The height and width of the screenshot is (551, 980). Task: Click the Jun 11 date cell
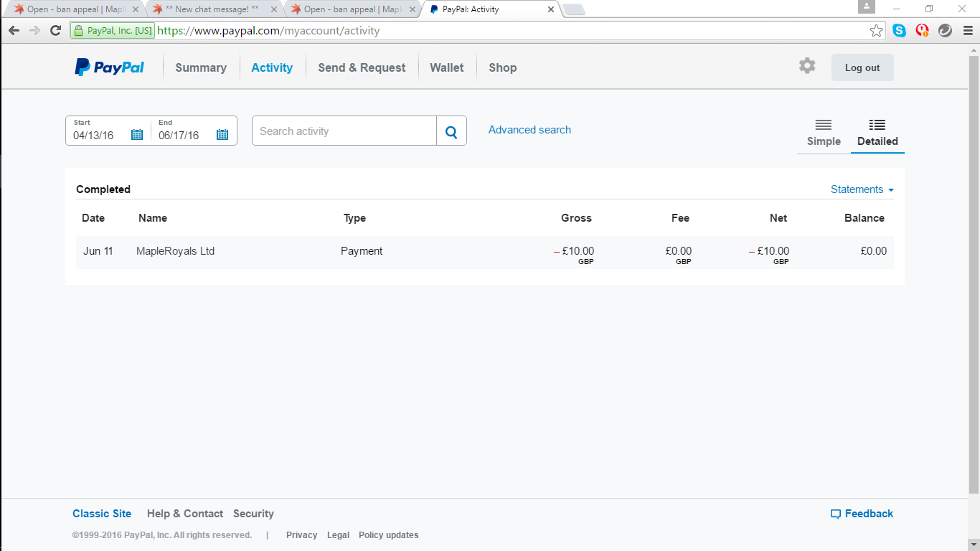(98, 251)
